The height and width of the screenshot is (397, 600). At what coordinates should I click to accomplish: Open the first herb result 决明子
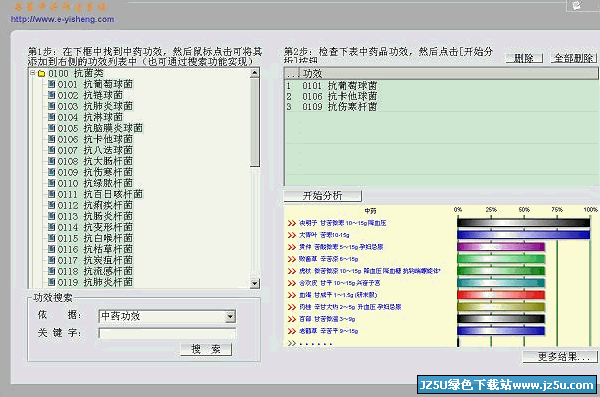point(342,223)
